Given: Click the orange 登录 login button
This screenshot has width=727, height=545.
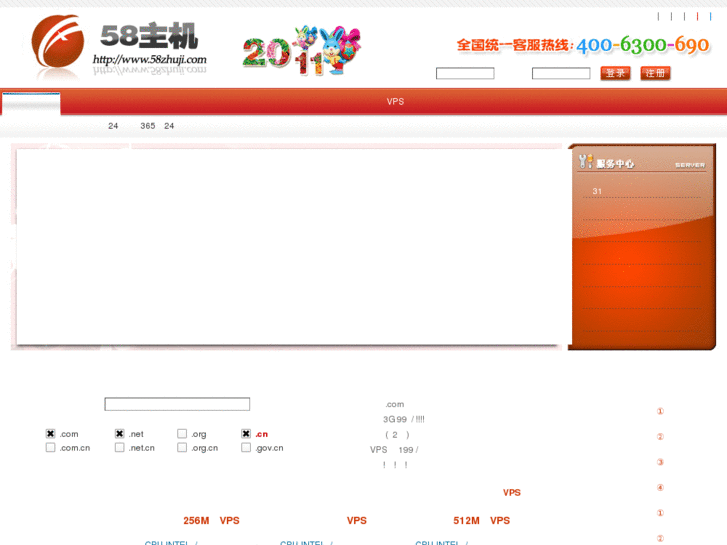Looking at the screenshot, I should point(615,73).
